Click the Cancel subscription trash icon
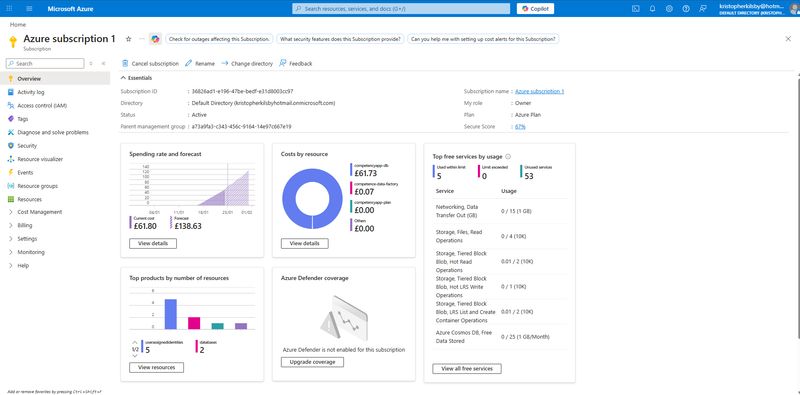 125,63
